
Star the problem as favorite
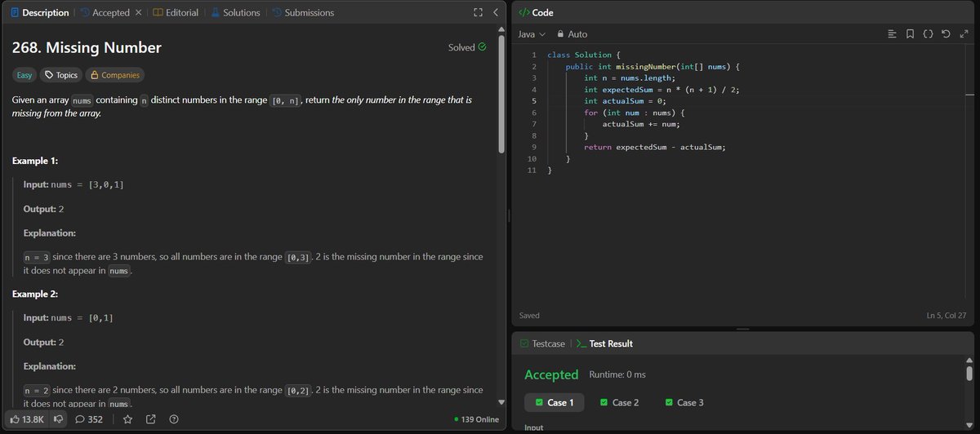point(128,419)
